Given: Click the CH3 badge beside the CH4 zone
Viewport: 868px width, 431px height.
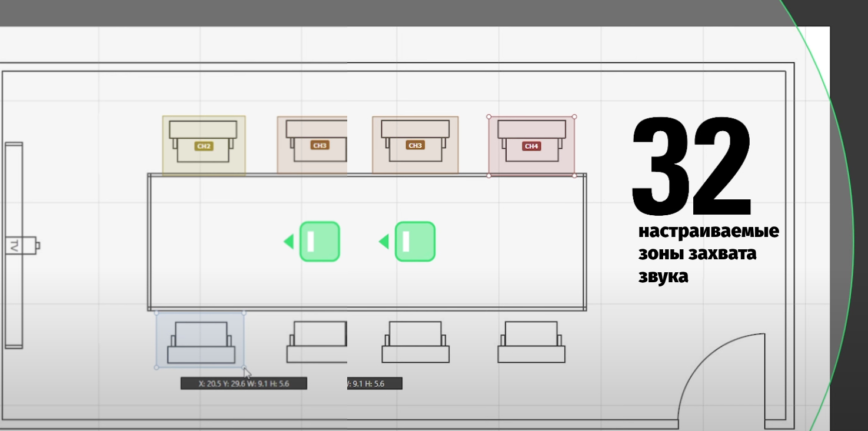Looking at the screenshot, I should [x=415, y=145].
